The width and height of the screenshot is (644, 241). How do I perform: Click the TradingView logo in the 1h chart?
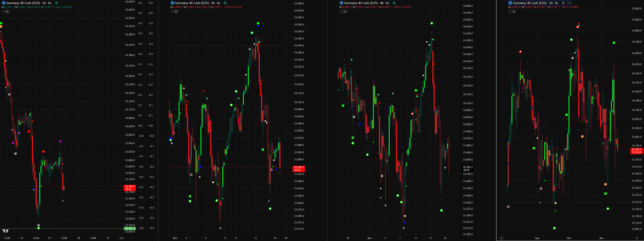tap(5, 231)
